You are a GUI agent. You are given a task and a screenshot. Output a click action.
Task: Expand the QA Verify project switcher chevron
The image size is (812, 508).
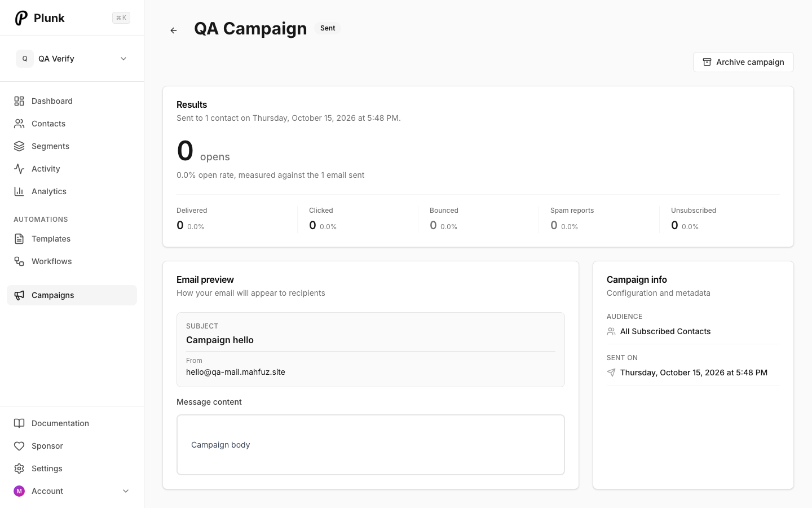pyautogui.click(x=123, y=59)
